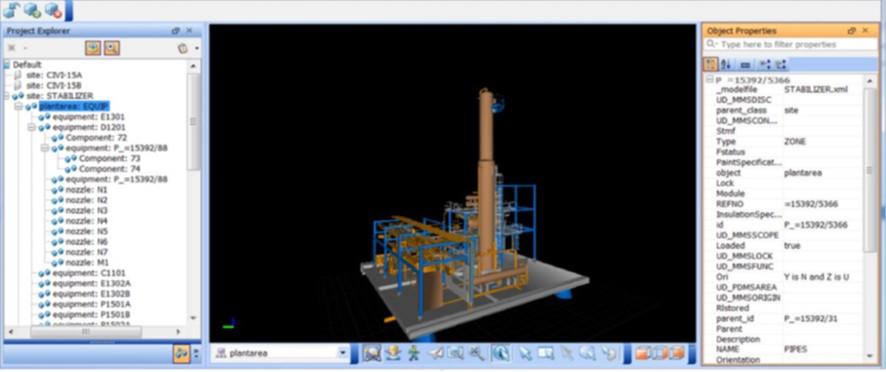The width and height of the screenshot is (886, 372).
Task: Click the clipboard icon in Project Explorer toolbar
Action: pos(183,48)
